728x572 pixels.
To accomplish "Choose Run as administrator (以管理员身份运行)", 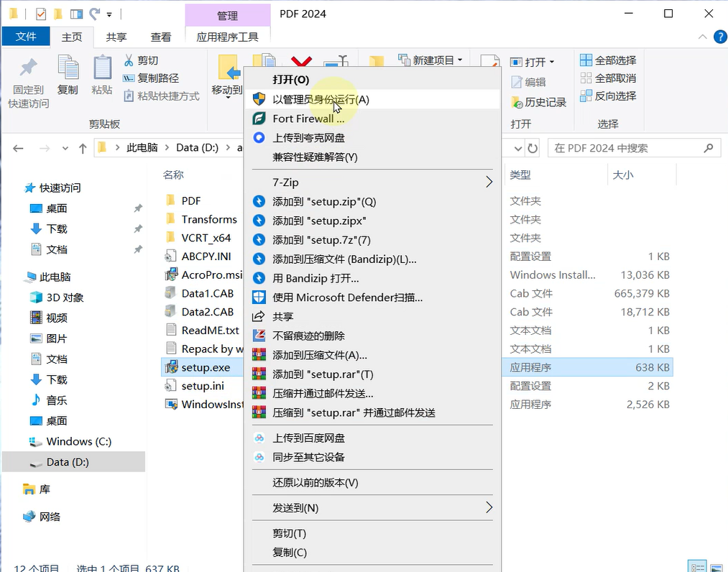I will pos(372,99).
